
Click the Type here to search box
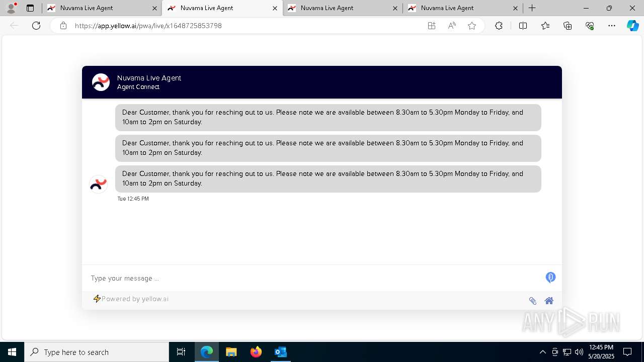(x=97, y=352)
